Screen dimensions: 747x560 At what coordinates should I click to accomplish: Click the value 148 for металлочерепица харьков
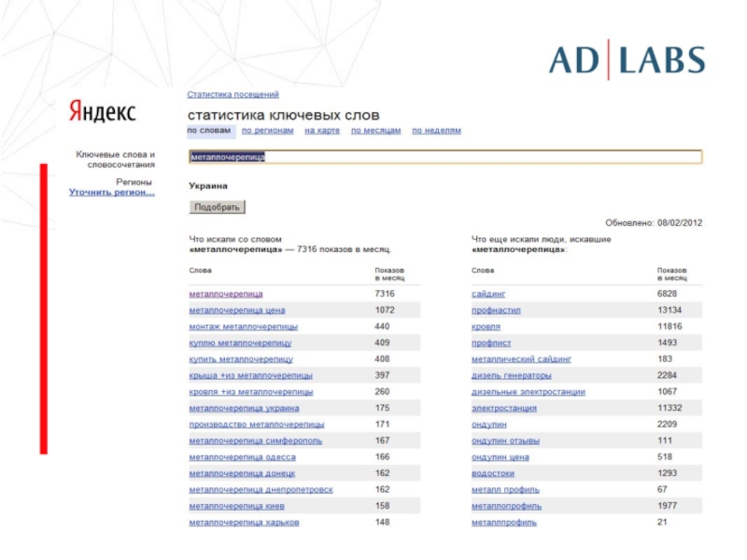(x=382, y=522)
